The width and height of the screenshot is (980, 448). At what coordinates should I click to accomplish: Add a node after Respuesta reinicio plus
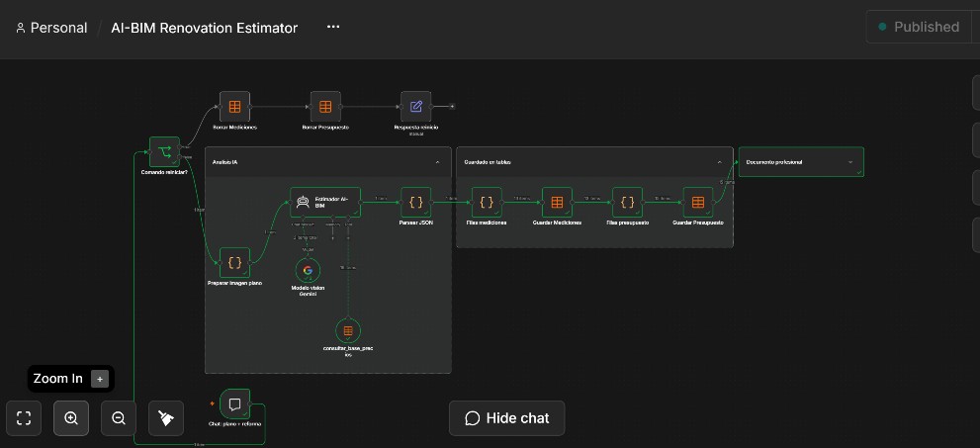pyautogui.click(x=452, y=106)
